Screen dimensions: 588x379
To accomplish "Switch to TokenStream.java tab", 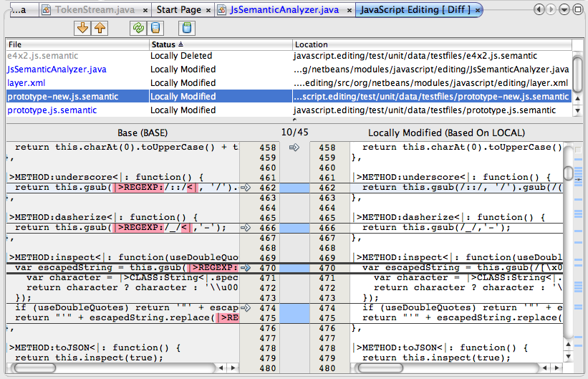I will pos(95,10).
